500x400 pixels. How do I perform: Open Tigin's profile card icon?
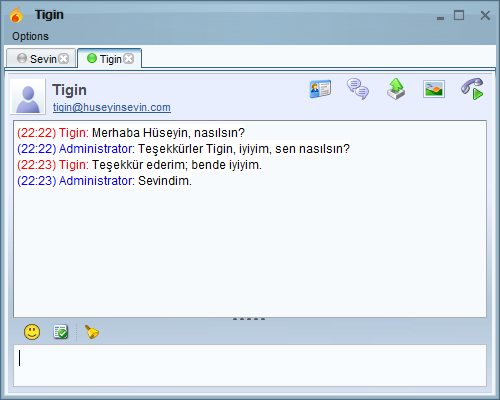[x=320, y=89]
